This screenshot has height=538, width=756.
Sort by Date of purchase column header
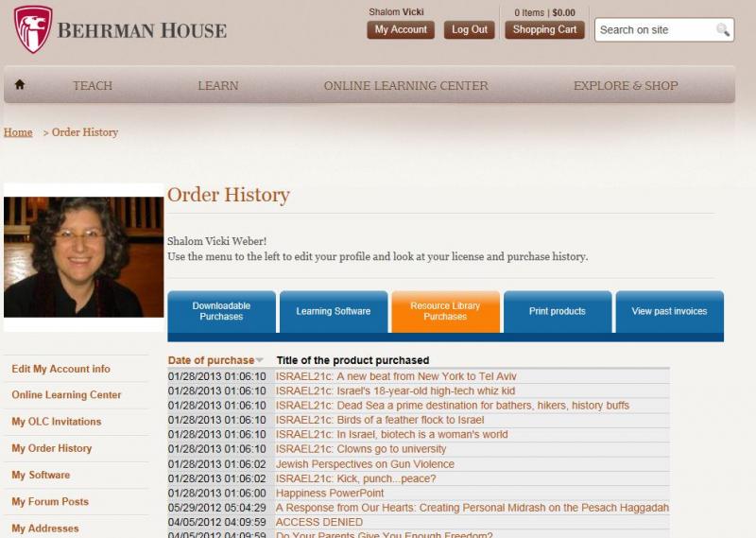(x=211, y=360)
